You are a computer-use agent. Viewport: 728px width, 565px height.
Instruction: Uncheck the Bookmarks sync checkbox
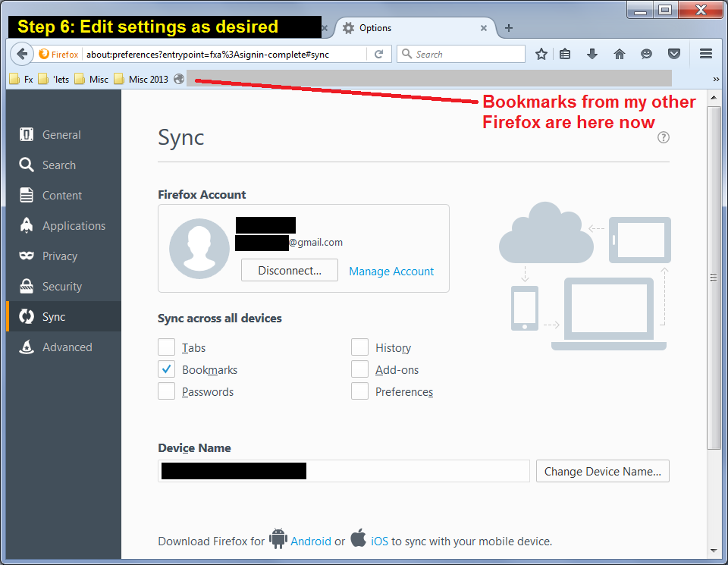pyautogui.click(x=166, y=369)
